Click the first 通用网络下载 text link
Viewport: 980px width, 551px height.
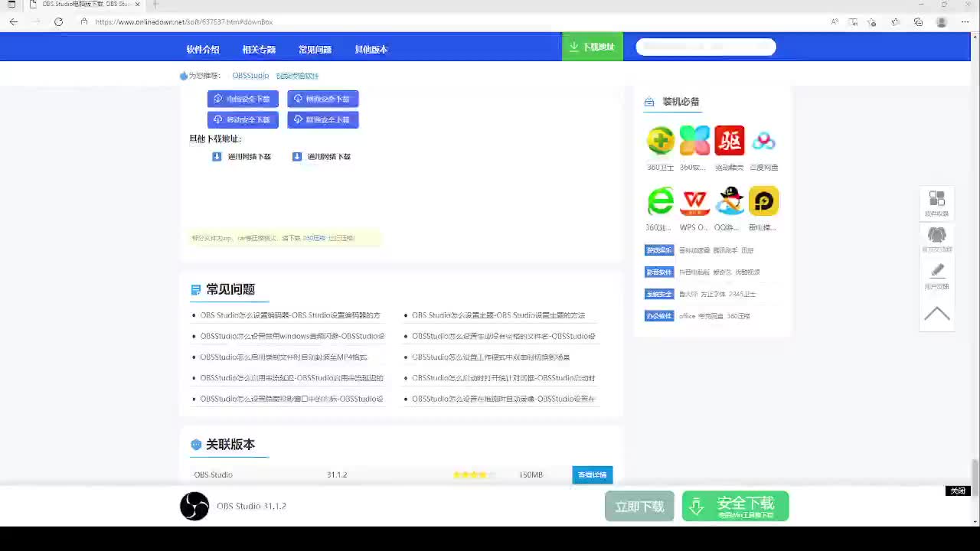click(x=250, y=157)
